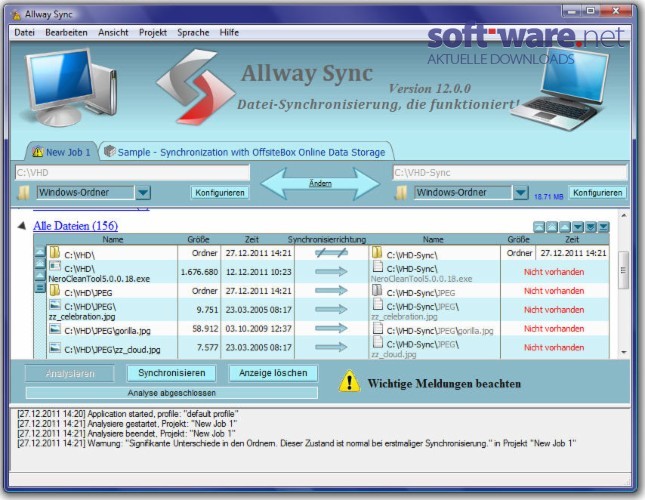645x500 pixels.
Task: Click the greyed Analysieren button
Action: click(x=70, y=373)
